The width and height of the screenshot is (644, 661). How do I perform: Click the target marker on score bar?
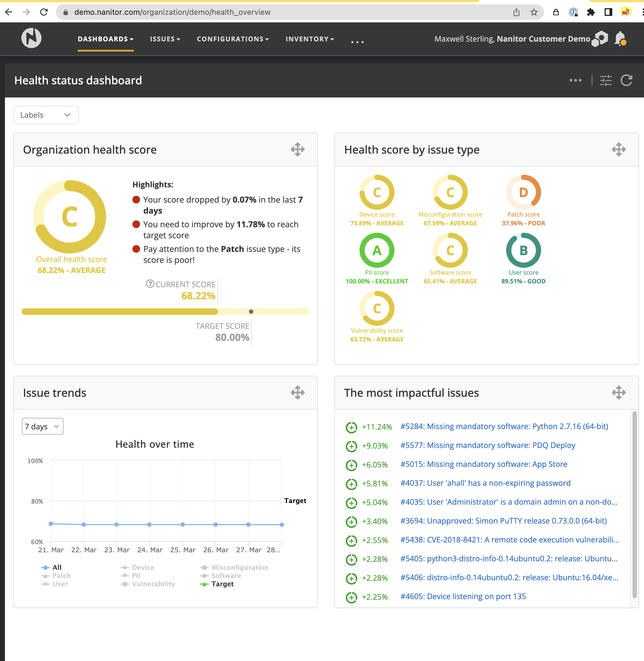251,312
